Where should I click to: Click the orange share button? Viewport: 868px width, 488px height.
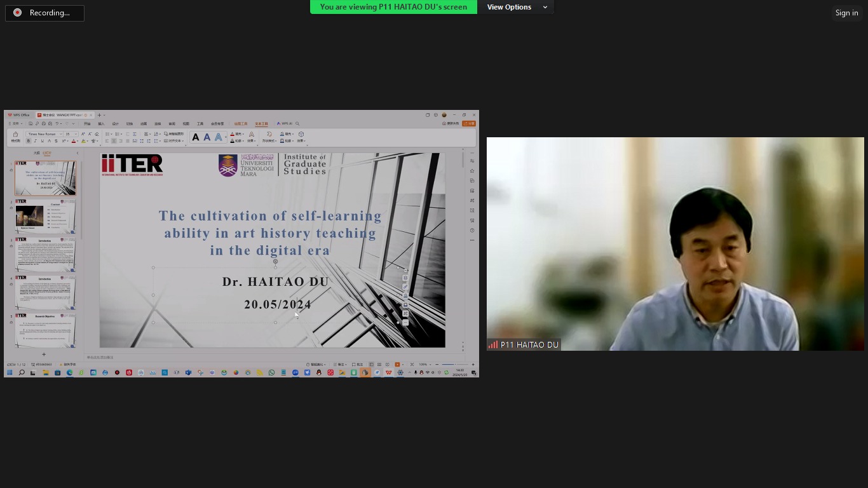point(469,123)
